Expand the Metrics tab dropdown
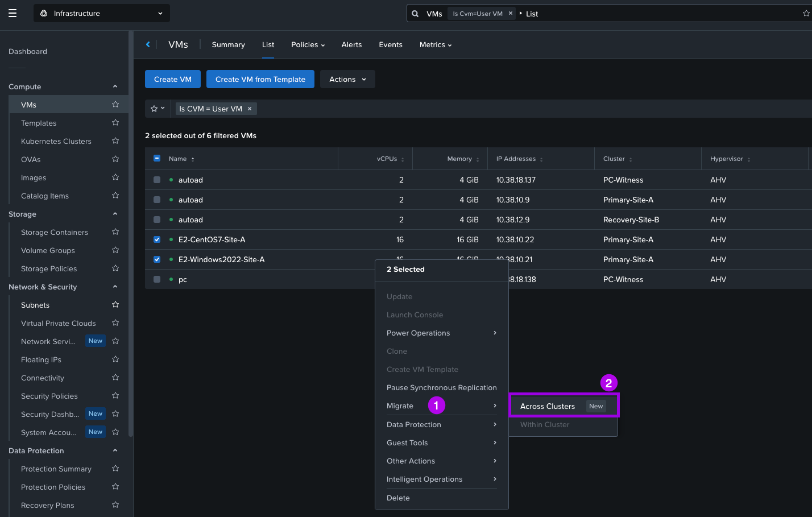Image resolution: width=812 pixels, height=517 pixels. click(436, 44)
